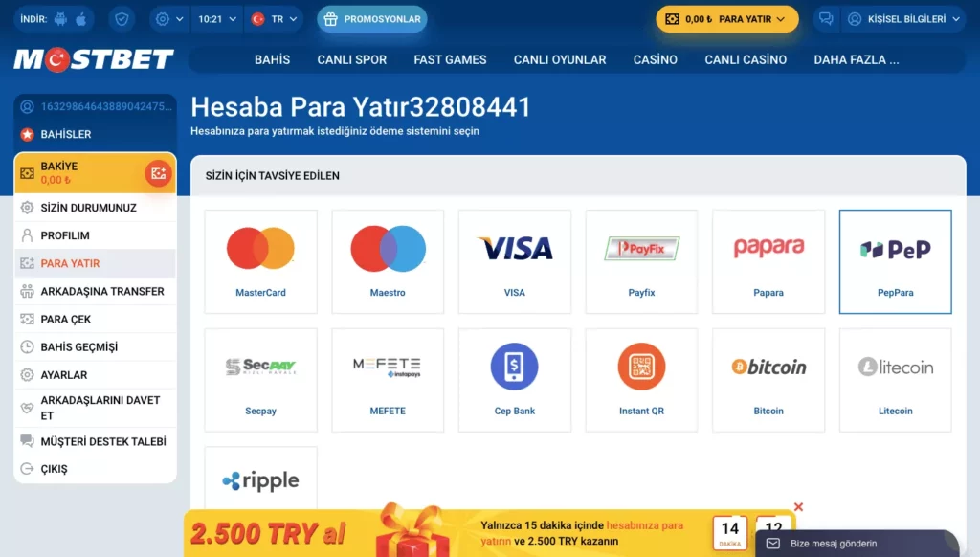The height and width of the screenshot is (557, 980).
Task: Open the TR language dropdown
Action: tap(274, 19)
